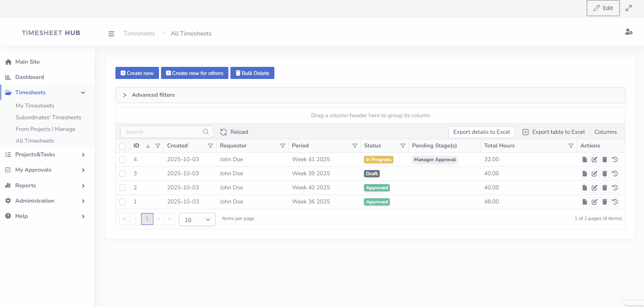The image size is (644, 307).
Task: Click the Create new button
Action: 137,73
